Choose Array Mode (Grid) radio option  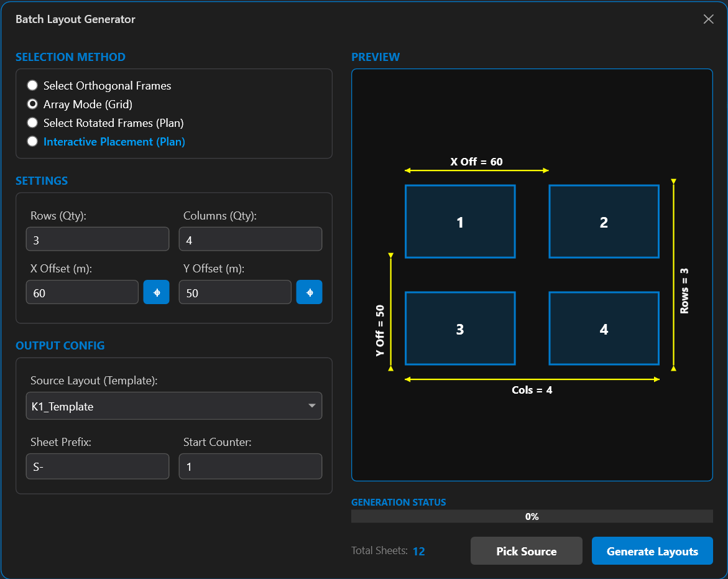click(80, 104)
